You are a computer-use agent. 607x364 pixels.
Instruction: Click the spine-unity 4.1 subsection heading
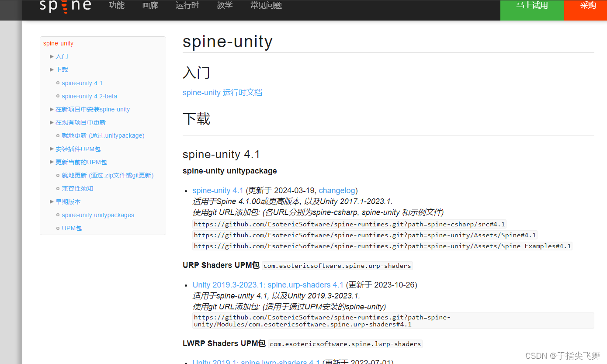[x=221, y=154]
